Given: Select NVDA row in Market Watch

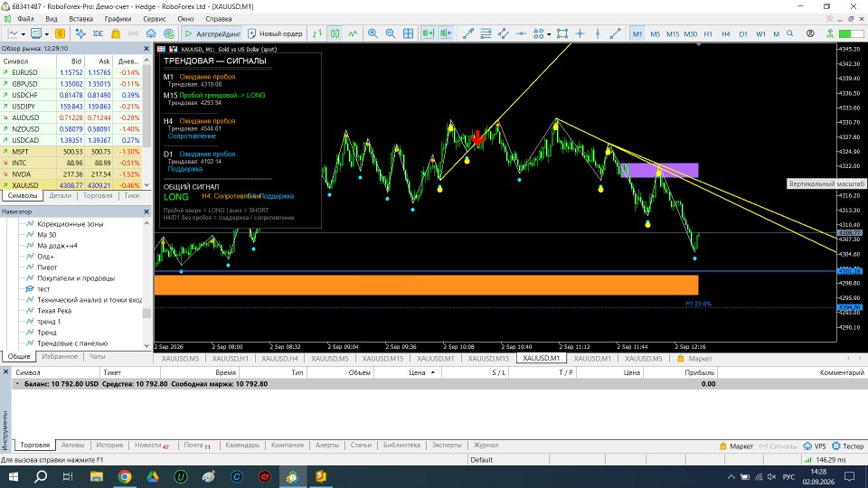Looking at the screenshot, I should click(x=71, y=174).
